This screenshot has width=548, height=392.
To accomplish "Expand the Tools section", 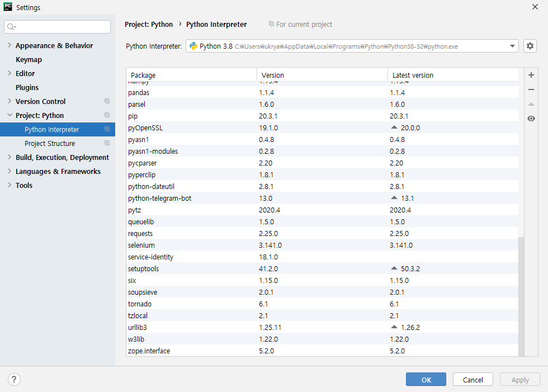I will pyautogui.click(x=10, y=185).
